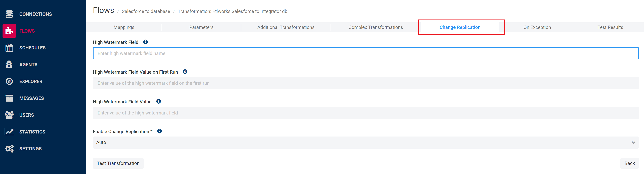Image resolution: width=644 pixels, height=174 pixels.
Task: Click the Statistics chart icon
Action: point(9,132)
